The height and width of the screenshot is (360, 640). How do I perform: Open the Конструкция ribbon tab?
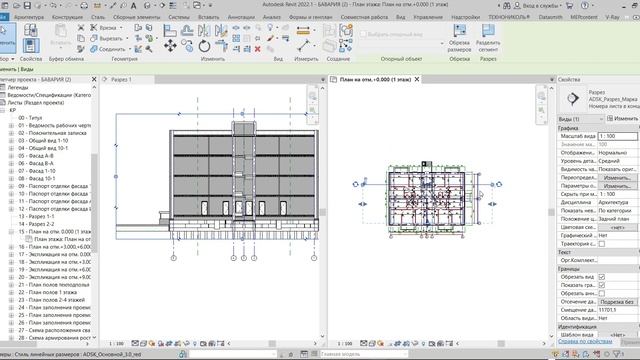click(x=67, y=17)
